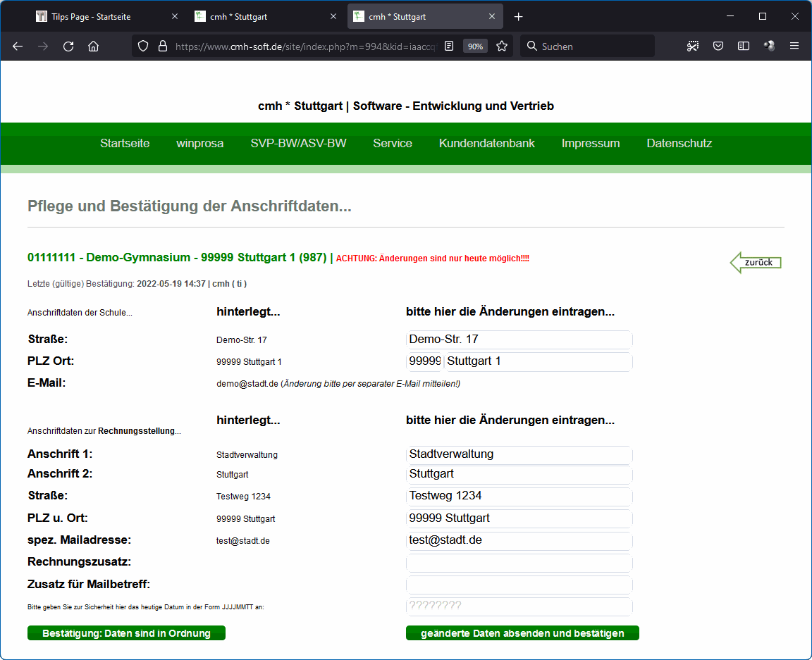Toggle reader view in the address bar
This screenshot has height=660, width=812.
449,46
